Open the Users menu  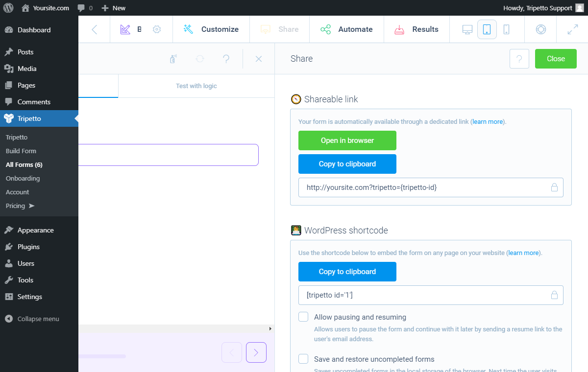pyautogui.click(x=39, y=263)
